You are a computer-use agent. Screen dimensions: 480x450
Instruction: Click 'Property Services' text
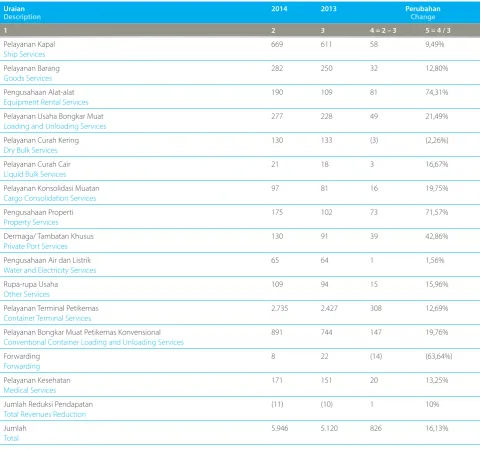tap(31, 222)
